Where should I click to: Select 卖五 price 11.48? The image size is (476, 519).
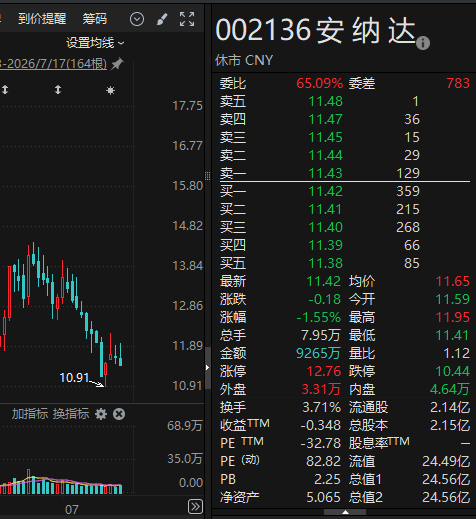pyautogui.click(x=325, y=101)
